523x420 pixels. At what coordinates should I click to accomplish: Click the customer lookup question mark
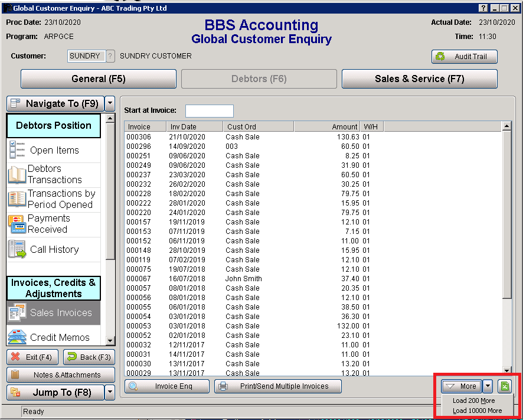click(x=110, y=56)
